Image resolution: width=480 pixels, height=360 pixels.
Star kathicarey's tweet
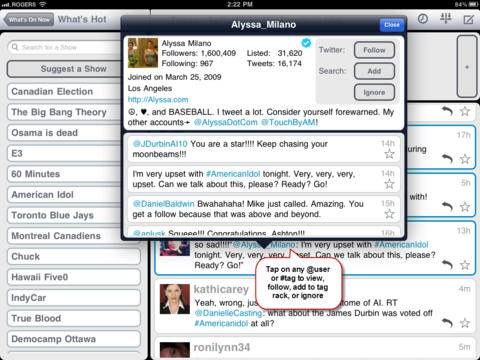click(x=465, y=323)
